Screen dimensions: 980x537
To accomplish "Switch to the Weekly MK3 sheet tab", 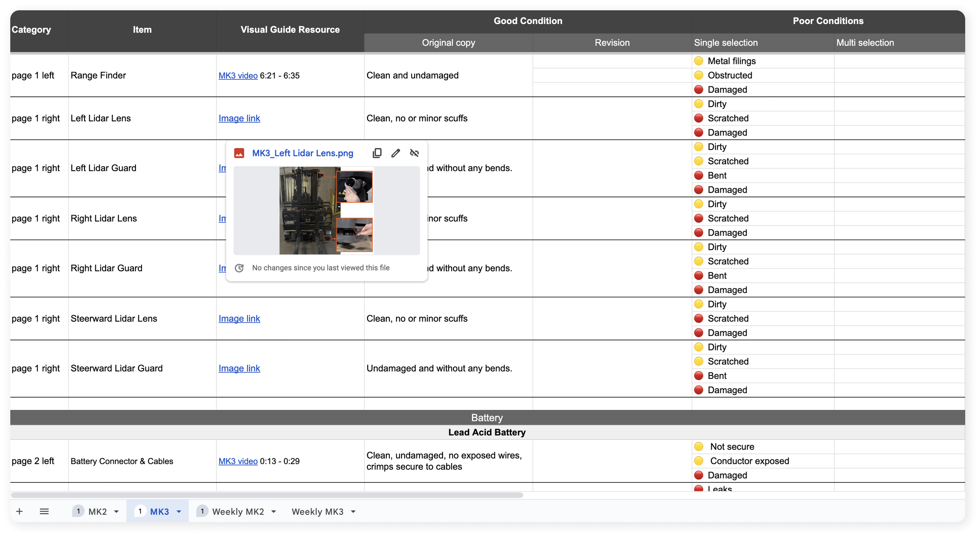I will click(x=317, y=511).
